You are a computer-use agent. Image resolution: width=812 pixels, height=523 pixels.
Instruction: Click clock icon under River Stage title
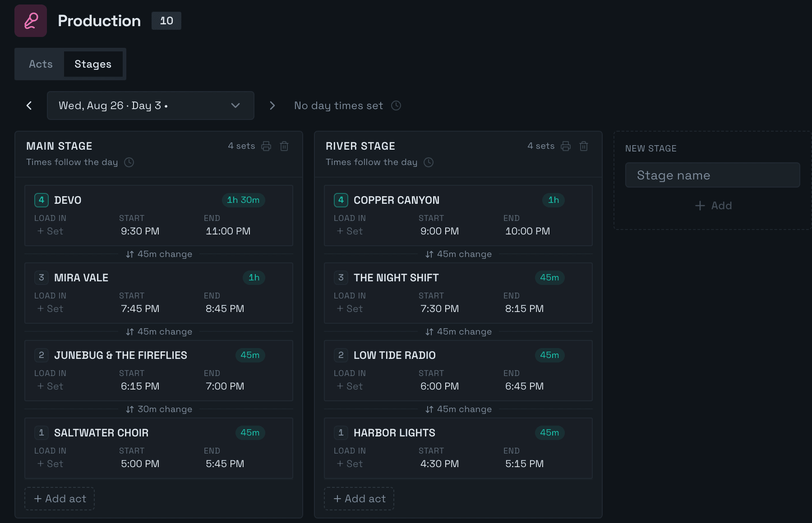429,162
